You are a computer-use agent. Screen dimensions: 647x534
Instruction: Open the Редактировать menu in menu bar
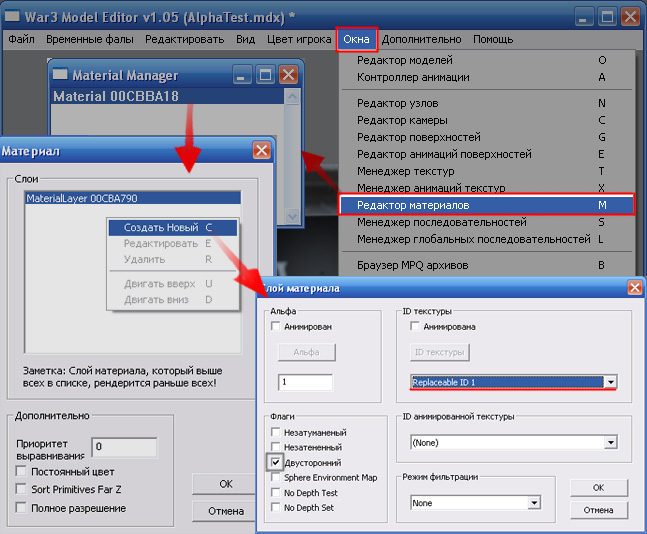click(184, 40)
